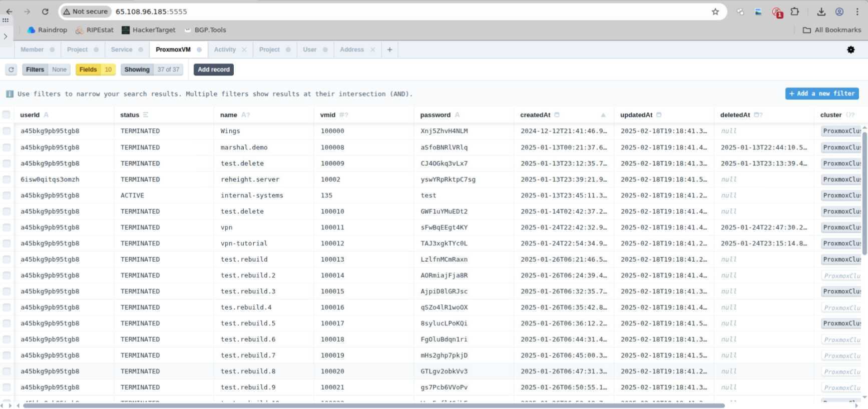Click the browser reload icon

[x=45, y=11]
